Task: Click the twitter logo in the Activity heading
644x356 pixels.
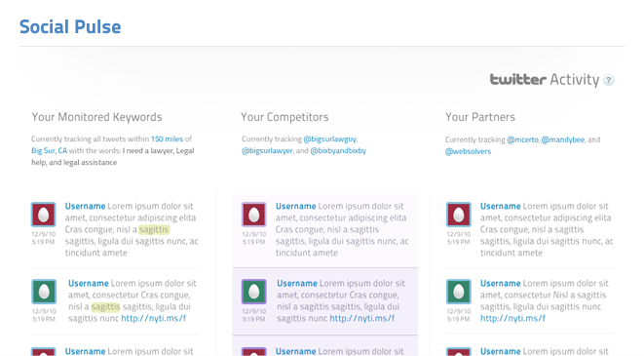Action: pos(518,79)
